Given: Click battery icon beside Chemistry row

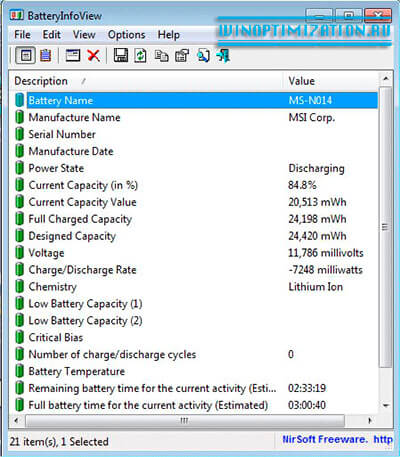Looking at the screenshot, I should [20, 287].
